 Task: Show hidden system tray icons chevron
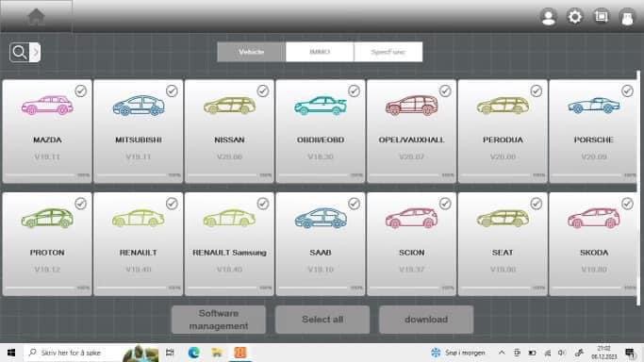(x=502, y=353)
